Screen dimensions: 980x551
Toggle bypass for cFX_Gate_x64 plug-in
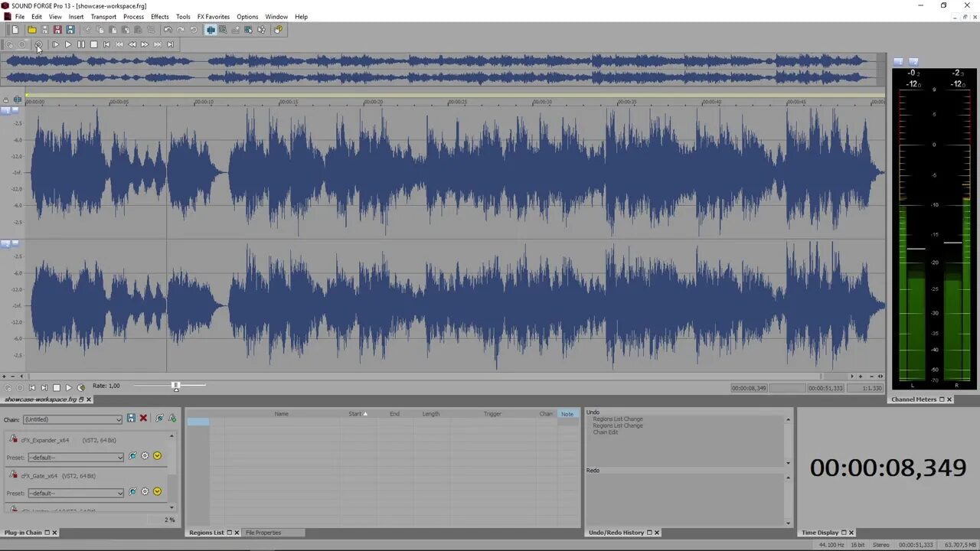(x=132, y=492)
